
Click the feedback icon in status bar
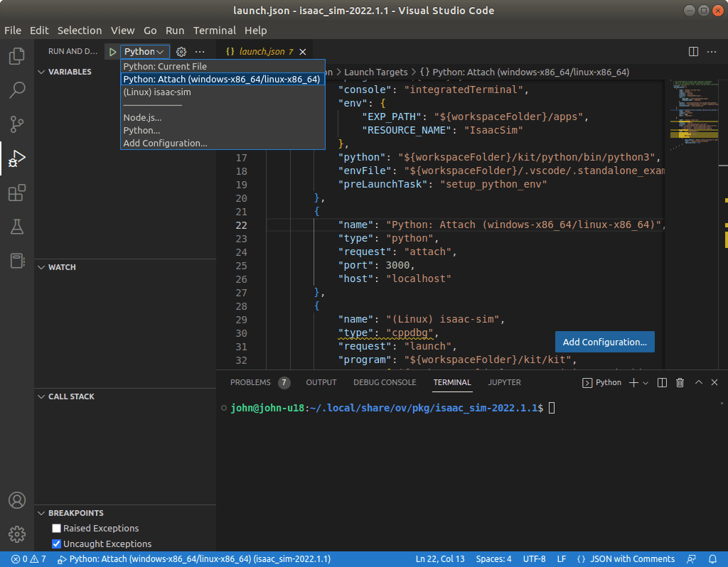[691, 559]
